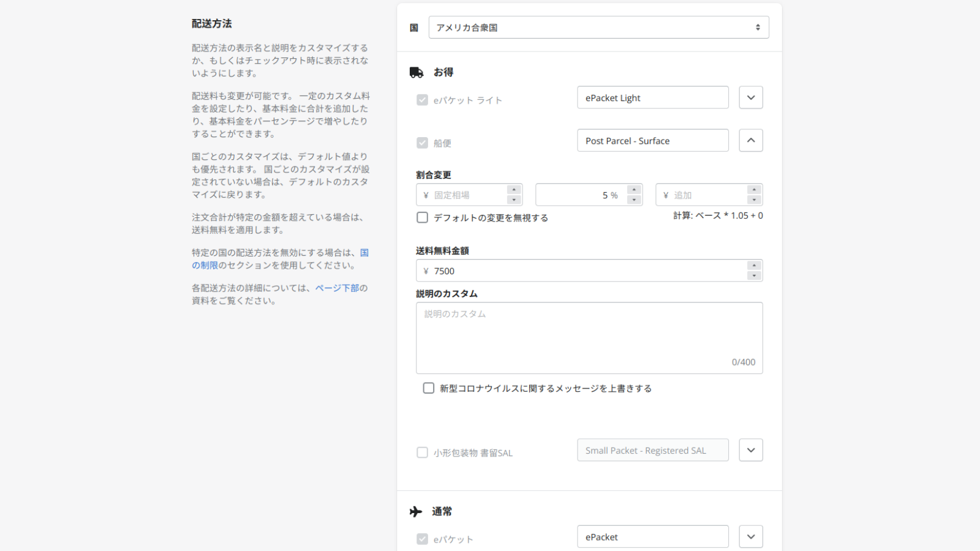Viewport: 980px width, 551px height.
Task: Click the 説明のカスタム text area
Action: tap(589, 338)
